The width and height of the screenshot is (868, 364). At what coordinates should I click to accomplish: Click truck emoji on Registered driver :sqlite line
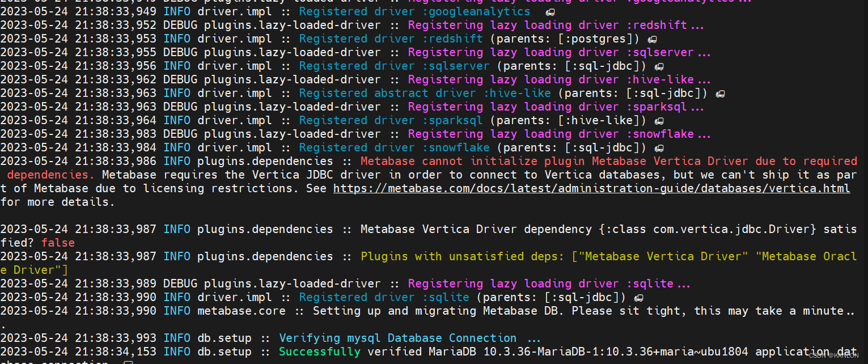[638, 298]
